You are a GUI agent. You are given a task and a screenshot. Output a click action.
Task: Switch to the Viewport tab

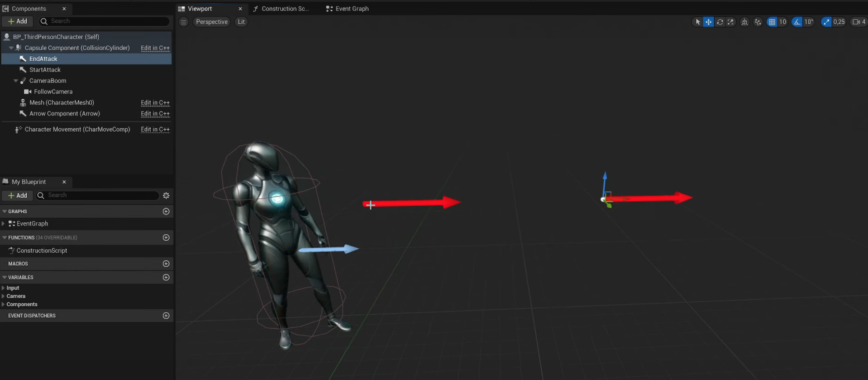point(200,9)
